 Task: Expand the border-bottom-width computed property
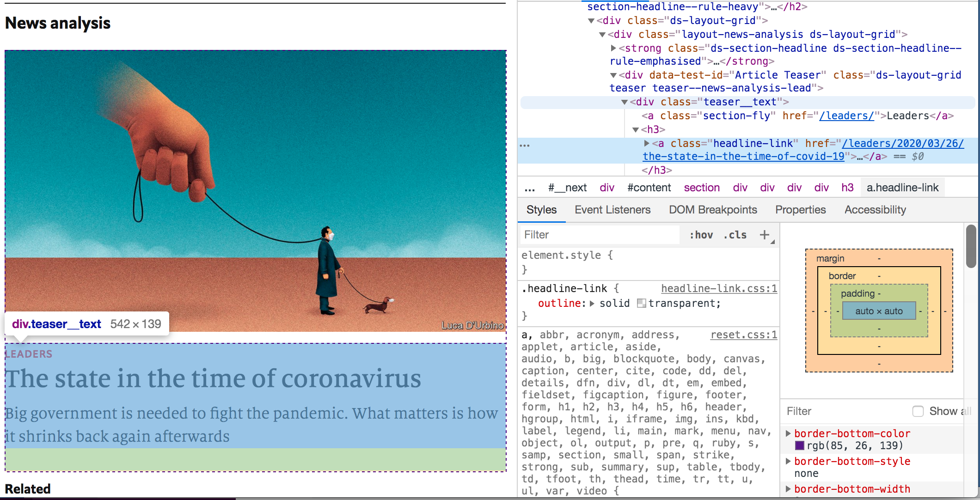point(788,489)
